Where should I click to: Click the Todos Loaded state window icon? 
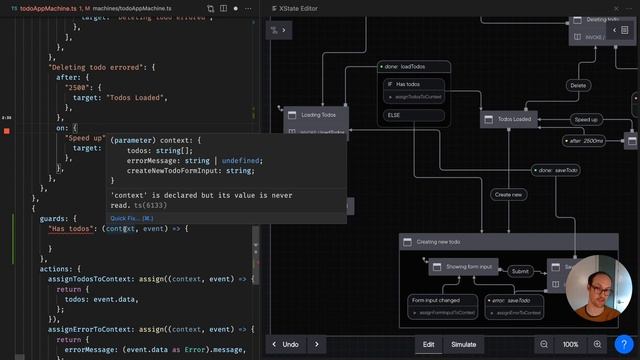point(489,120)
